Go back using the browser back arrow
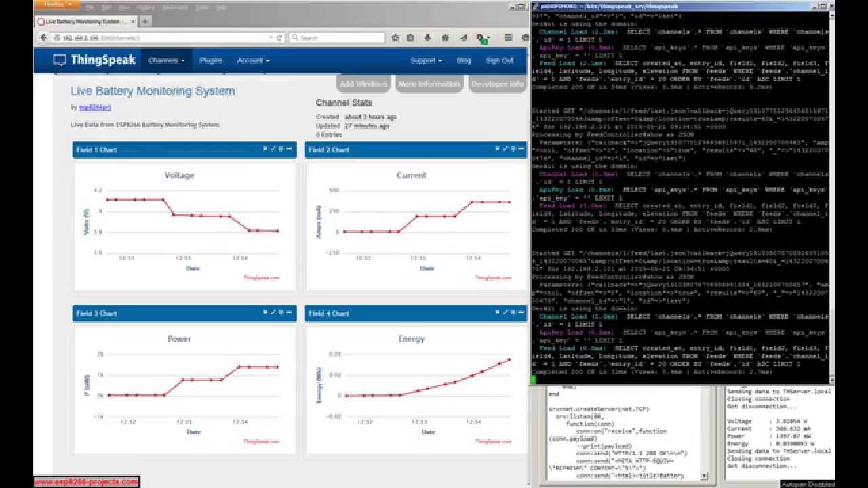Image resolution: width=868 pixels, height=488 pixels. pos(45,38)
